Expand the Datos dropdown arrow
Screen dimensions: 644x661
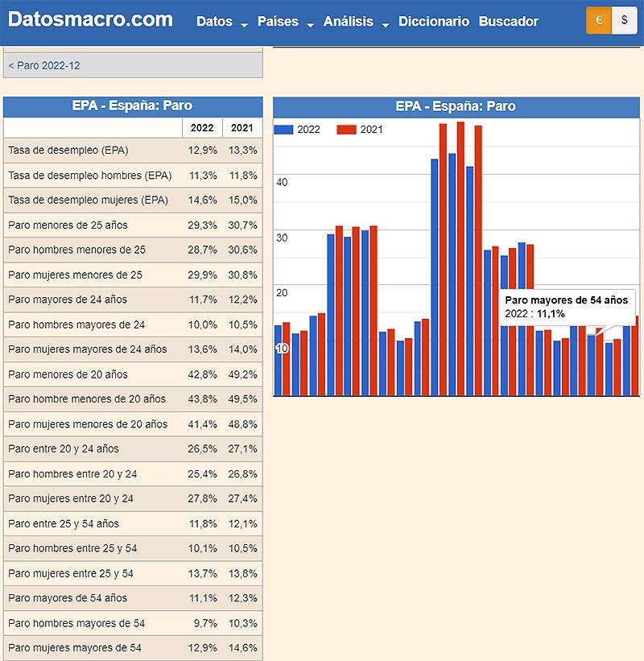click(x=244, y=24)
